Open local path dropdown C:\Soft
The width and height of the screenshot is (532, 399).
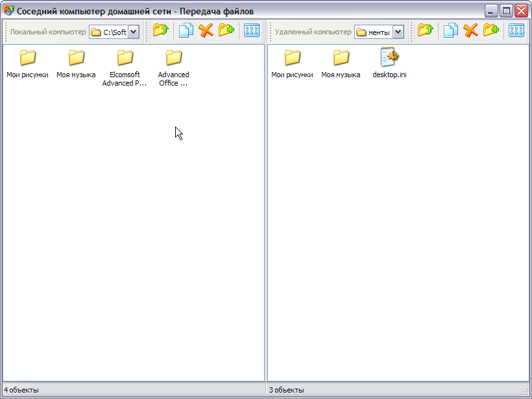[134, 32]
